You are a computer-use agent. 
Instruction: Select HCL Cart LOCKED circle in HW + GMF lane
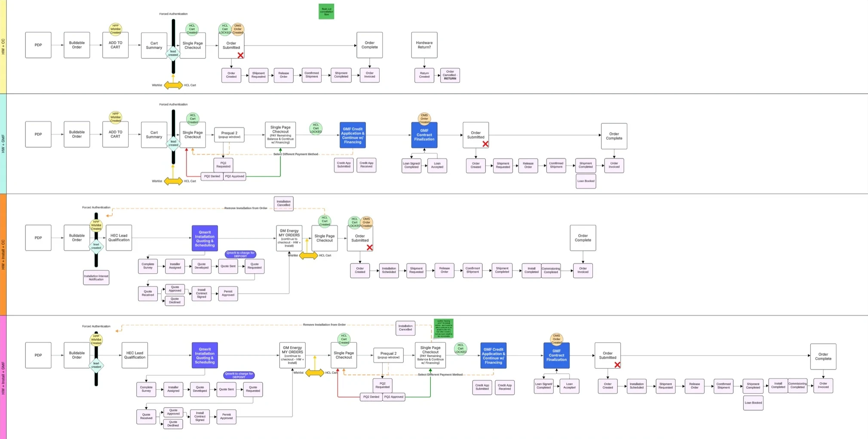tap(316, 128)
